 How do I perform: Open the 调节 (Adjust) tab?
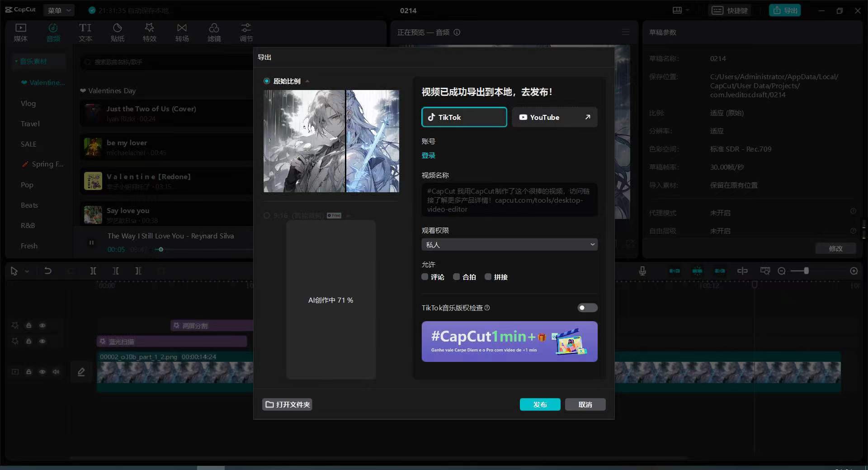coord(246,33)
